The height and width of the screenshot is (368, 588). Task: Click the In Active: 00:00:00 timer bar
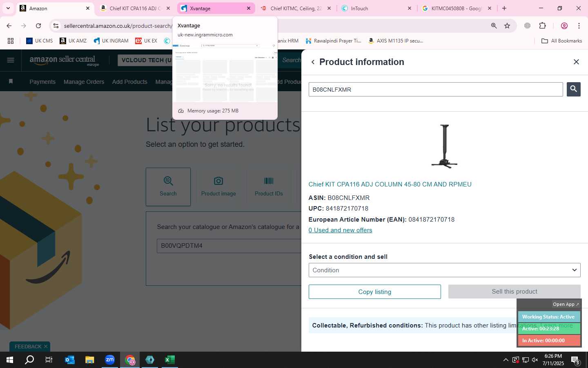pyautogui.click(x=549, y=341)
